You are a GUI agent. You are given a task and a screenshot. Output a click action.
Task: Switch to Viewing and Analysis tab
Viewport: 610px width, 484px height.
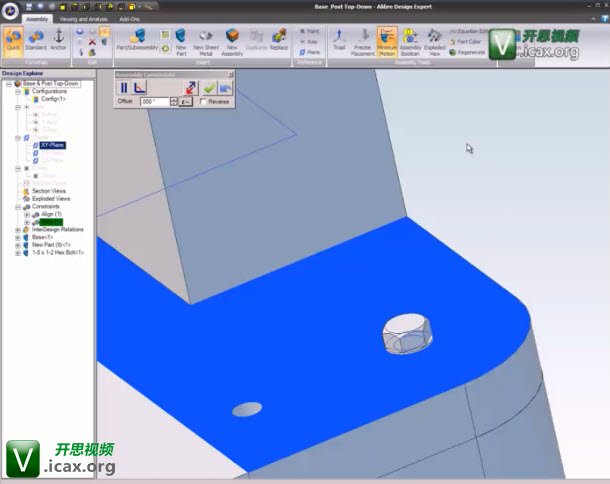point(84,18)
